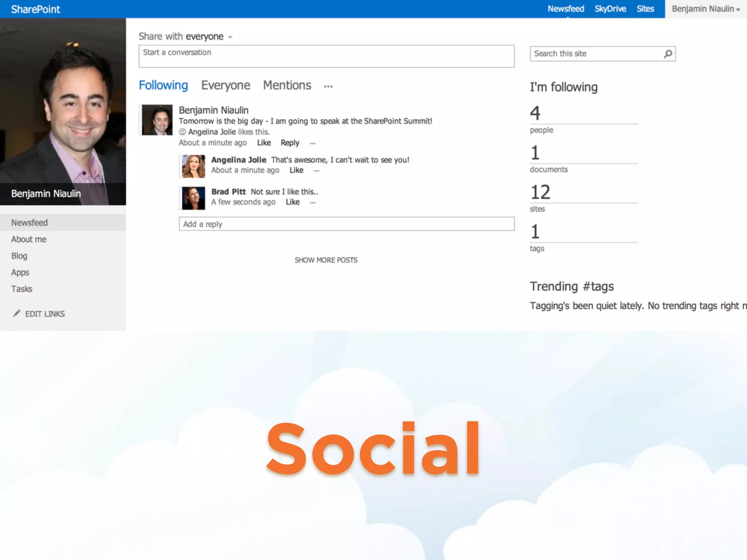Open Angelina Jolie name in reply
The width and height of the screenshot is (747, 560).
tap(239, 160)
